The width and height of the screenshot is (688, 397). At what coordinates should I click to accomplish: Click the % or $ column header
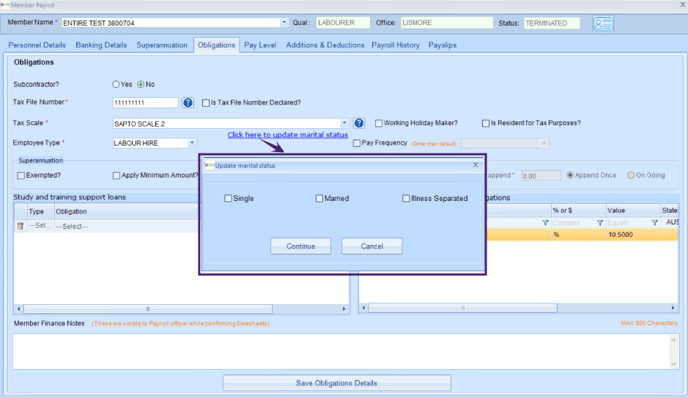point(578,211)
